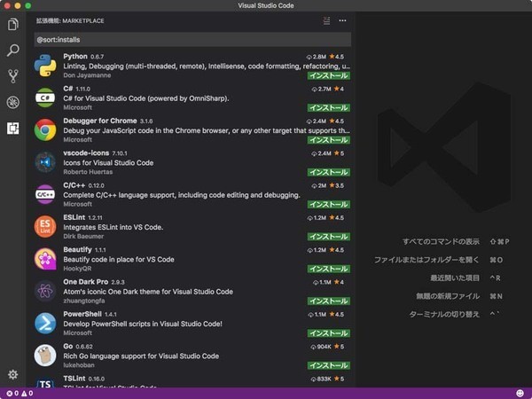Viewport: 532px width, 399px height.
Task: Click the Beautify extension logo
Action: pos(45,259)
